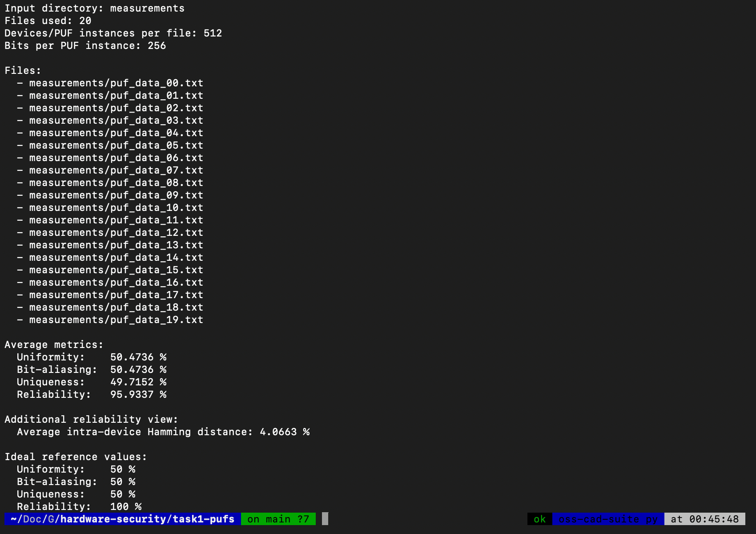Click file path measurements/puf_data_14.txt
756x534 pixels.
[x=116, y=258]
